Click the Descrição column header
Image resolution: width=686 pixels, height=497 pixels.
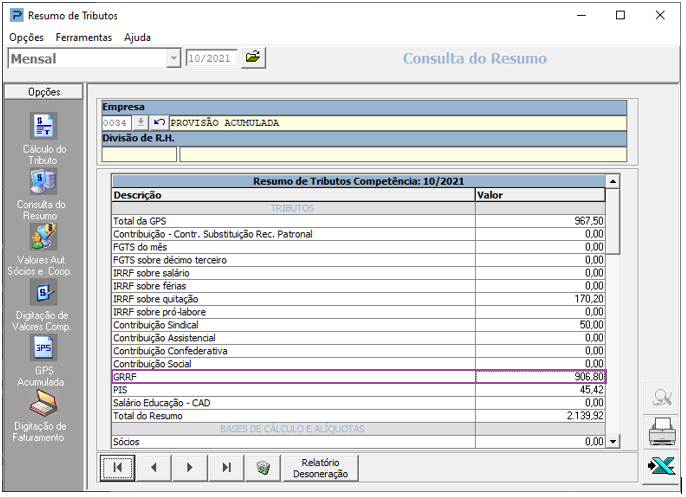coord(294,195)
